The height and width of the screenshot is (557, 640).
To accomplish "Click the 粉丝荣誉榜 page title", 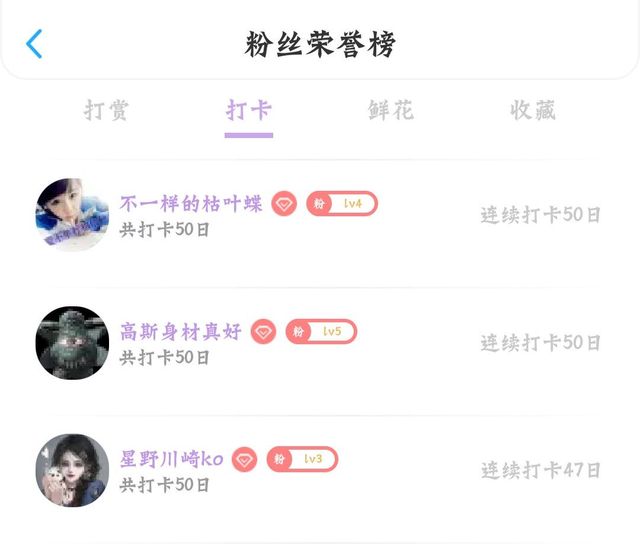I will [320, 44].
